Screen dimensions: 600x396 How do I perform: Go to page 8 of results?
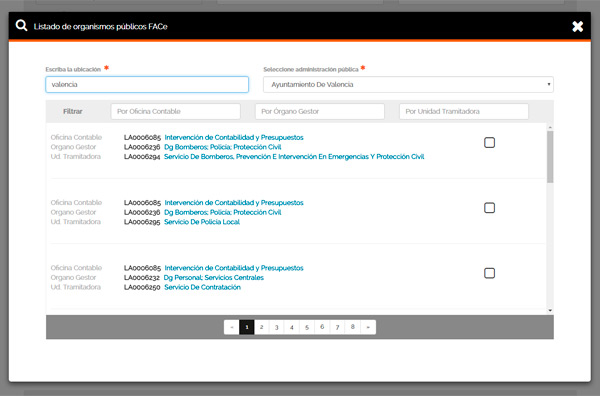(353, 327)
